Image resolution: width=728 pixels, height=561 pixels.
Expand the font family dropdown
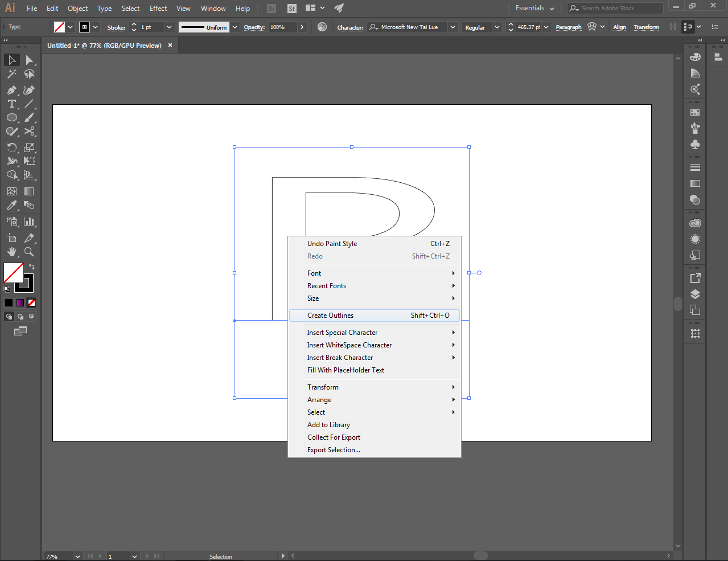point(453,27)
